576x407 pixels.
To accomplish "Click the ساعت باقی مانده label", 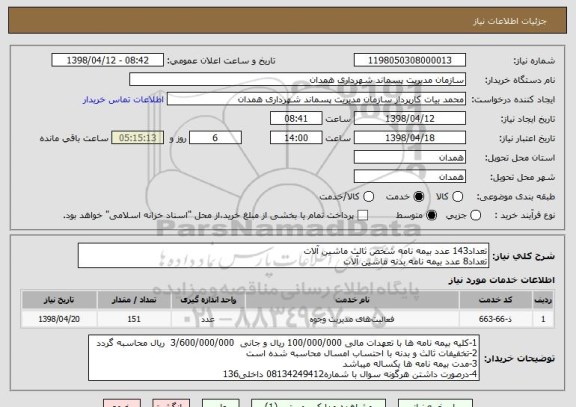I will 74,138.
